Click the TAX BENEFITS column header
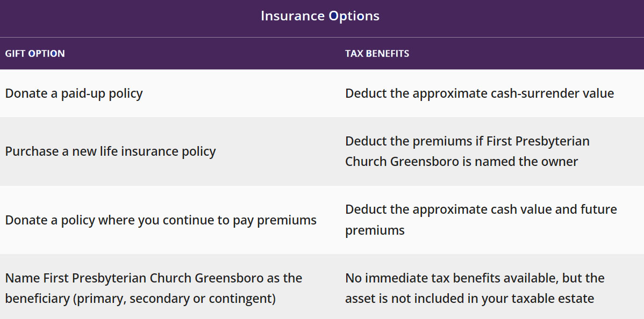644x319 pixels. click(377, 54)
